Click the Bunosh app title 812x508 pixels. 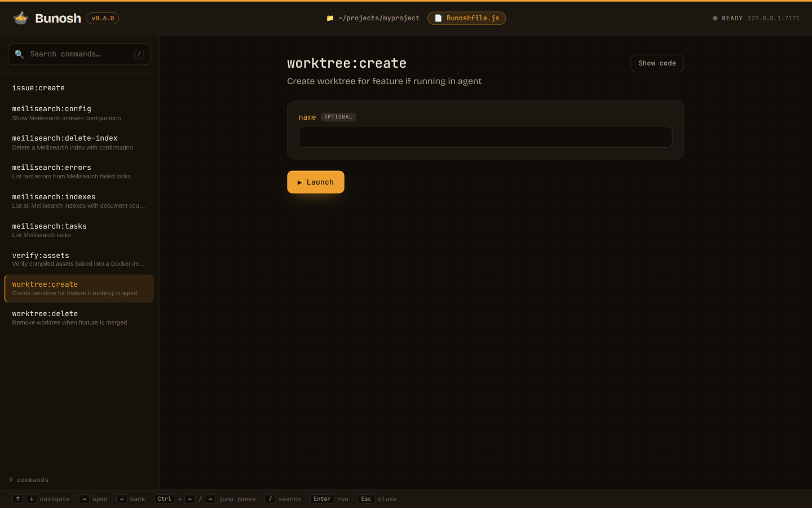coord(58,18)
